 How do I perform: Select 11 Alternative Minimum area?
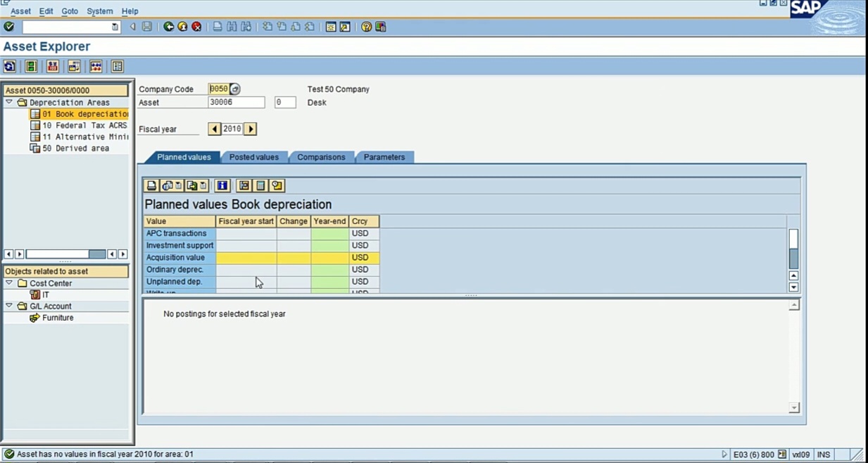click(x=84, y=137)
